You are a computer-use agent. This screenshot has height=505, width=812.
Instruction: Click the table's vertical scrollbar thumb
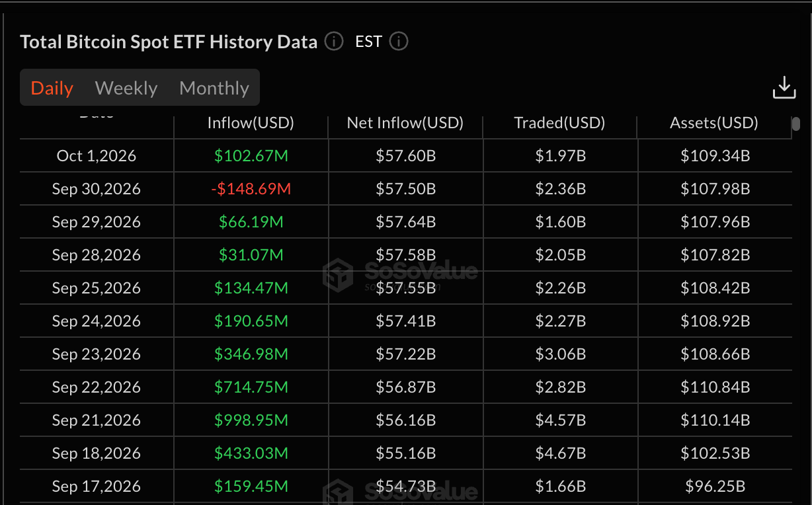(796, 124)
